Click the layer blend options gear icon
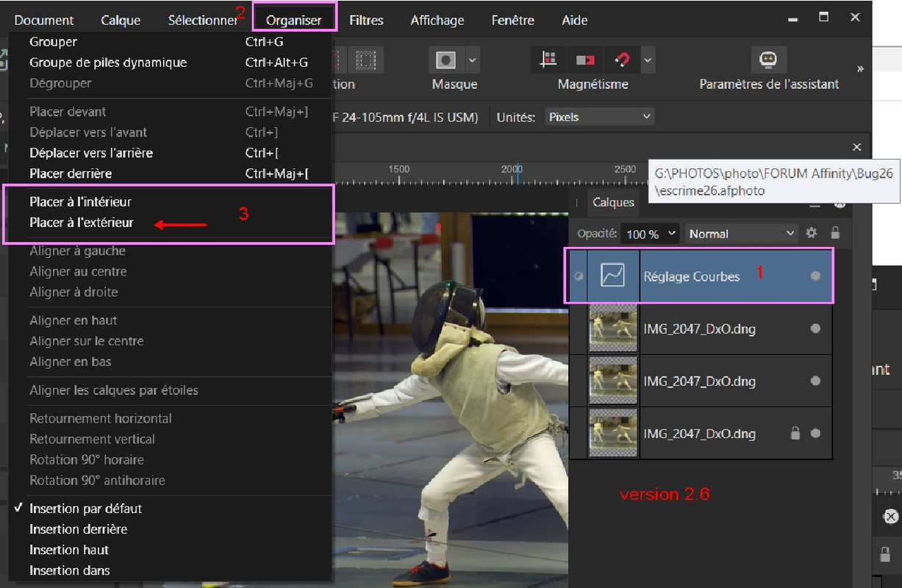902x588 pixels. click(812, 233)
